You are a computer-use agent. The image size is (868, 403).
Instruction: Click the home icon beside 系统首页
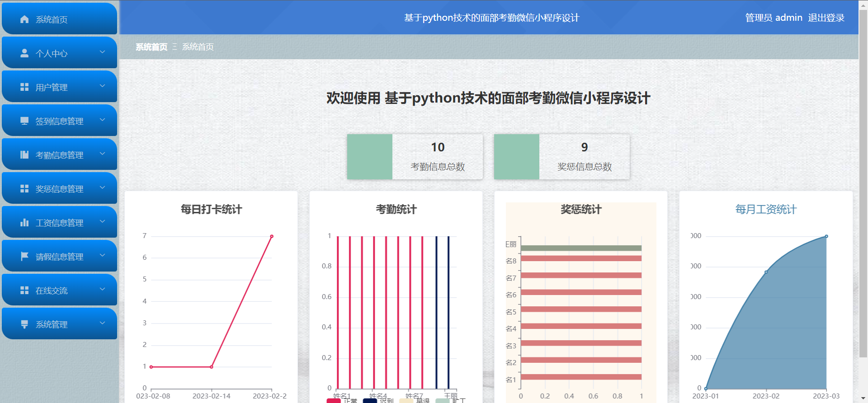tap(24, 19)
